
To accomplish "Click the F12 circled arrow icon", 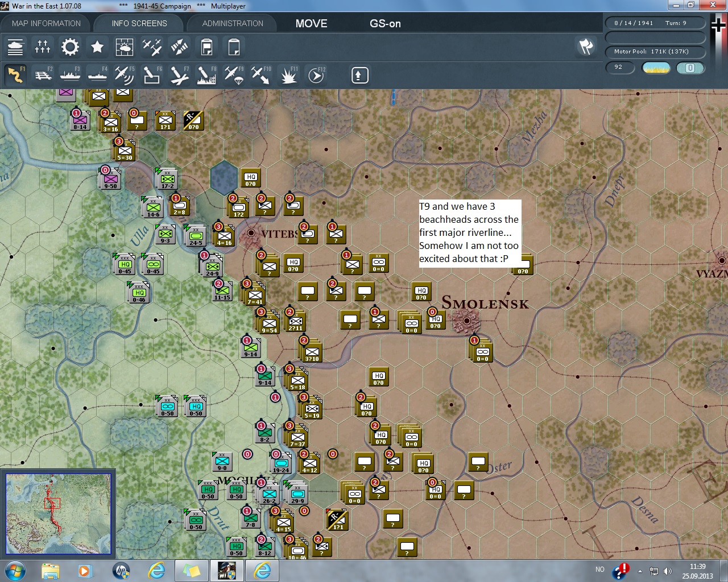I will 316,75.
